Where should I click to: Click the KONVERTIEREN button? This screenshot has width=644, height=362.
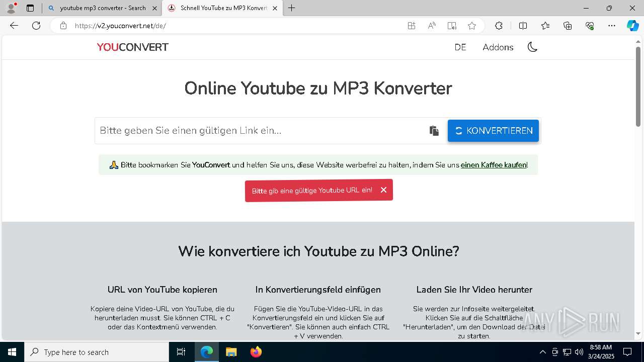pyautogui.click(x=493, y=131)
